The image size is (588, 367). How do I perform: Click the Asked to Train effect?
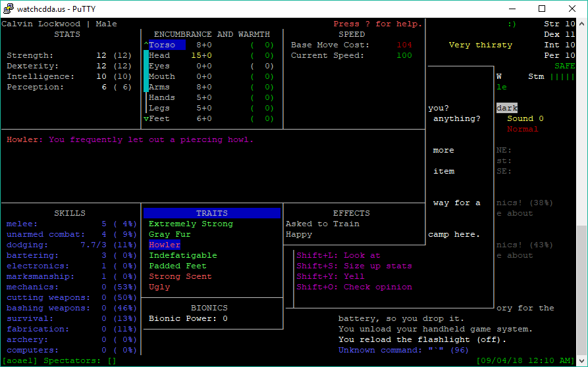coord(323,224)
